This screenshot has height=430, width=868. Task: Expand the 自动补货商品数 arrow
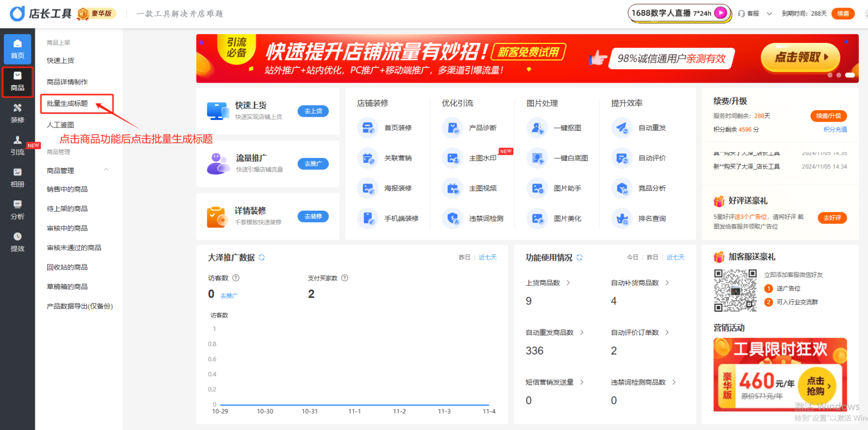[x=667, y=283]
